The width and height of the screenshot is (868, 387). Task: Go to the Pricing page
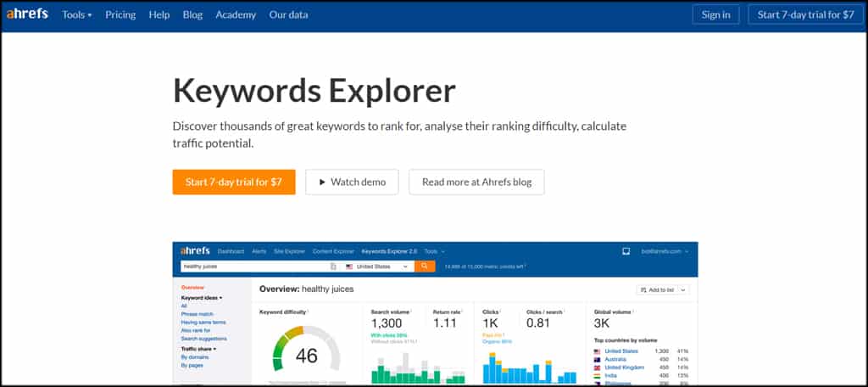[x=120, y=15]
